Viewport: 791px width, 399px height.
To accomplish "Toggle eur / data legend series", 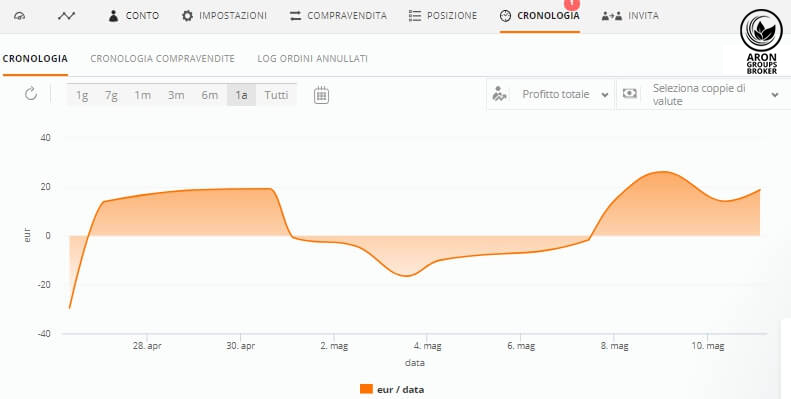I will tap(392, 389).
